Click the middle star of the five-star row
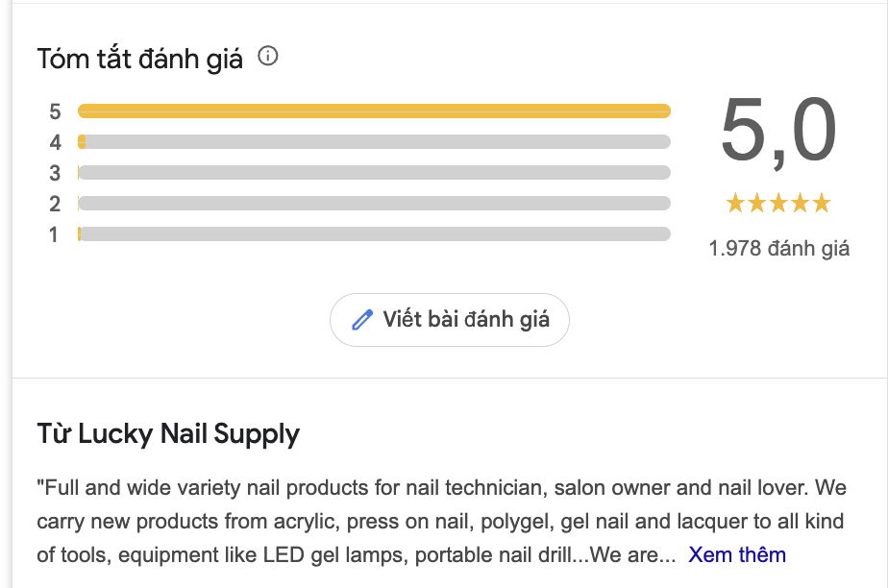The width and height of the screenshot is (888, 588). click(777, 203)
